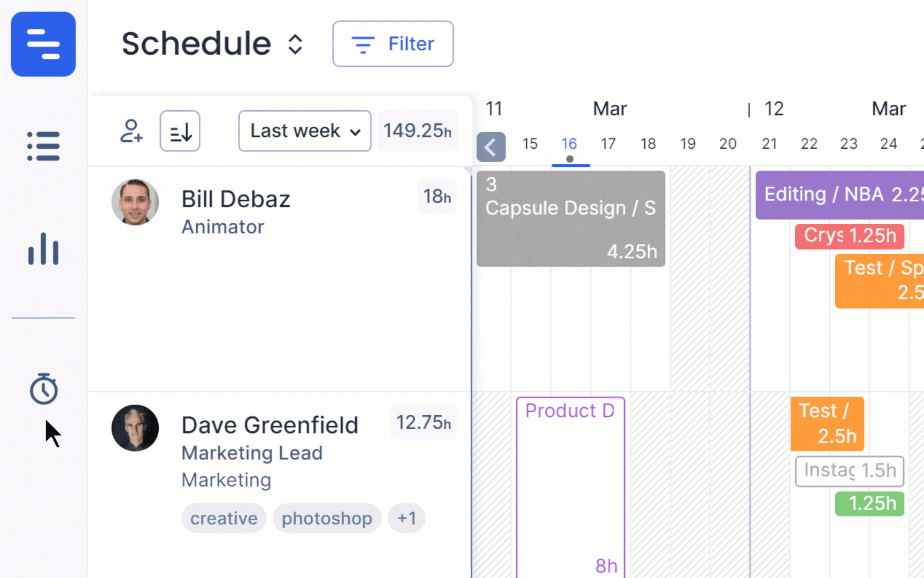The height and width of the screenshot is (578, 924).
Task: Select the photoshop tag
Action: (327, 518)
